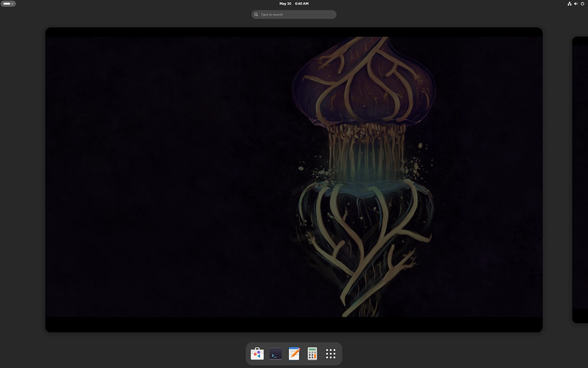Open the system status tray menu
Image resolution: width=588 pixels, height=368 pixels.
(x=576, y=3)
